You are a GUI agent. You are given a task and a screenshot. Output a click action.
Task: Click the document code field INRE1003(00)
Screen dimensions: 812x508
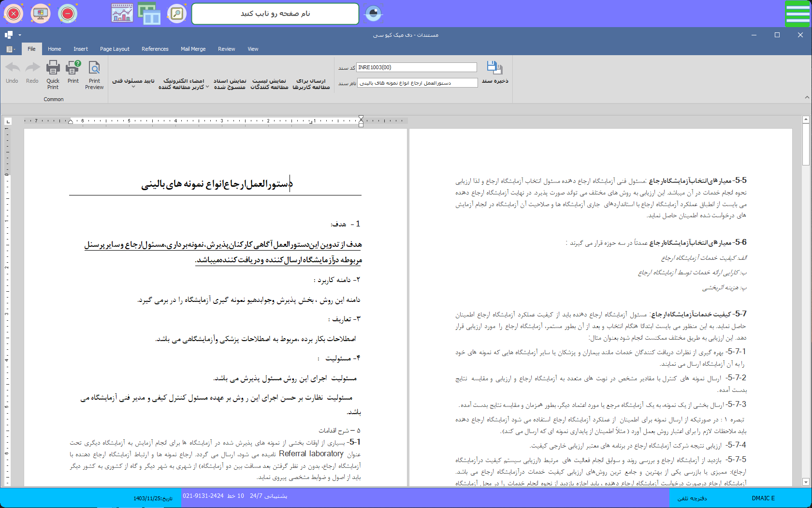[416, 67]
